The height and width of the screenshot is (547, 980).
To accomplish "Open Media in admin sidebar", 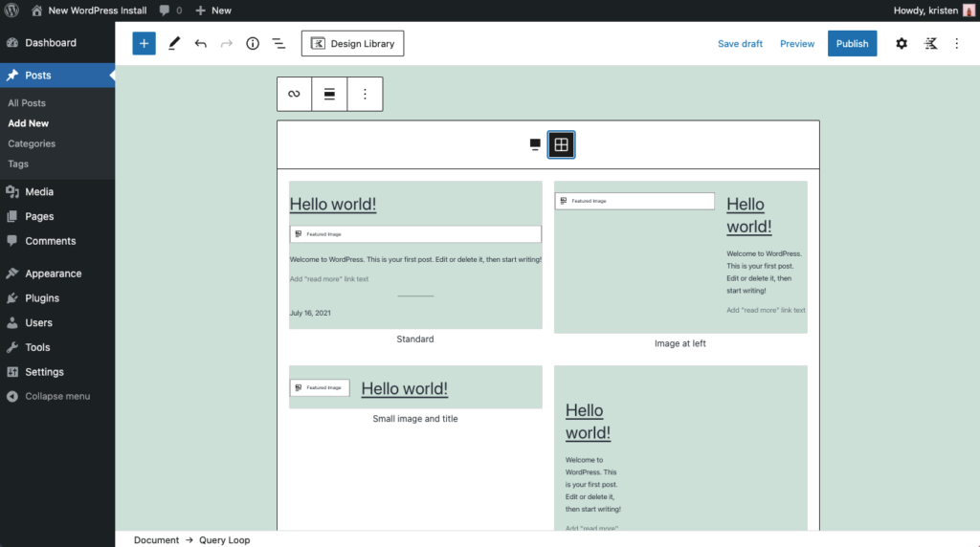I will 39,191.
